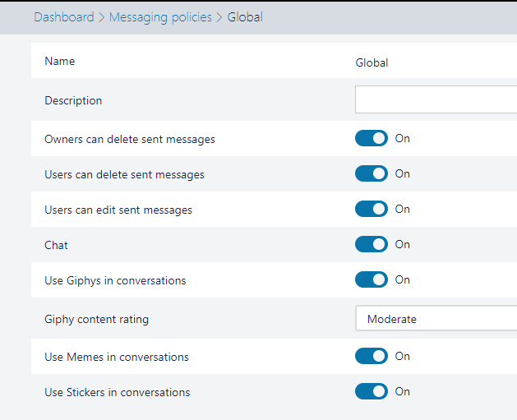This screenshot has height=420, width=517.
Task: Disable Users can delete sent messages switch
Action: click(372, 173)
